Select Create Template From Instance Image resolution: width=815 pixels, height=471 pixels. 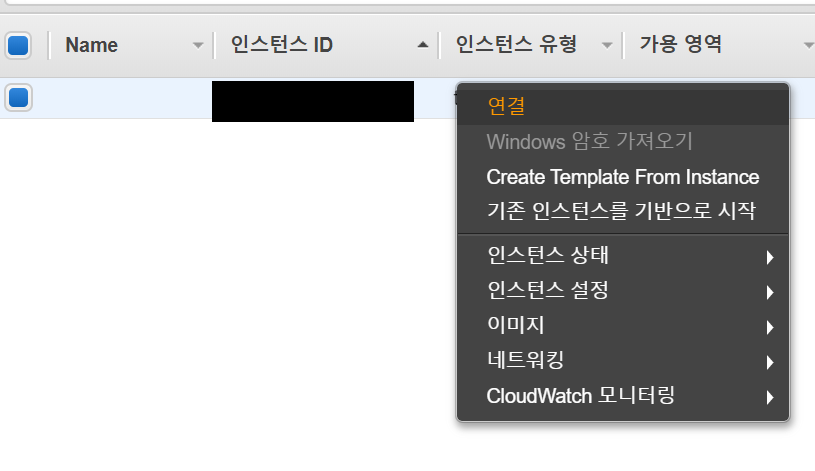pyautogui.click(x=622, y=177)
